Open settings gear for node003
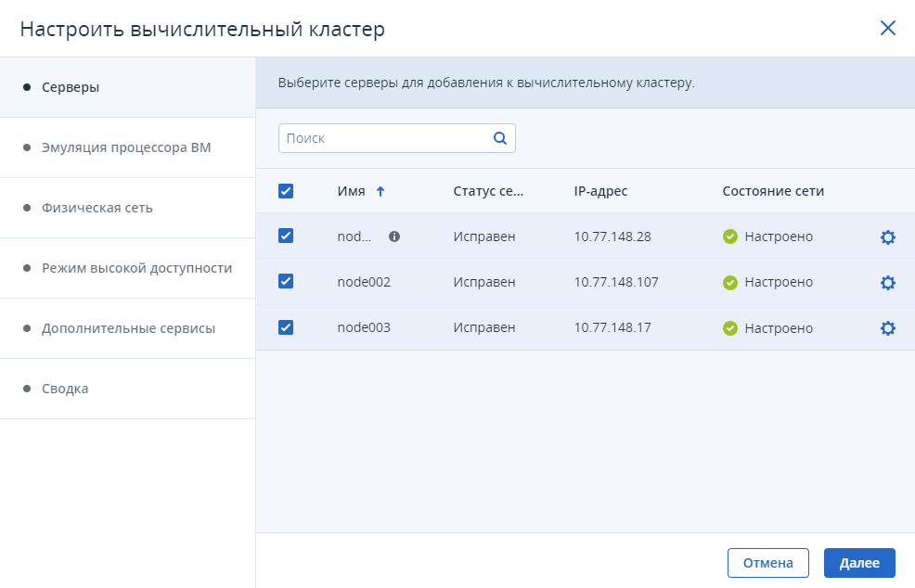915x588 pixels. [887, 327]
